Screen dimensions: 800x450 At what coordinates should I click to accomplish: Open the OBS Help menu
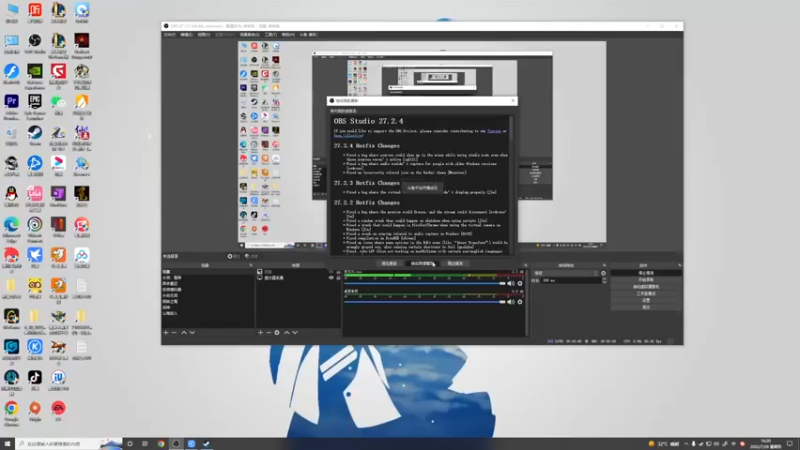tap(288, 35)
